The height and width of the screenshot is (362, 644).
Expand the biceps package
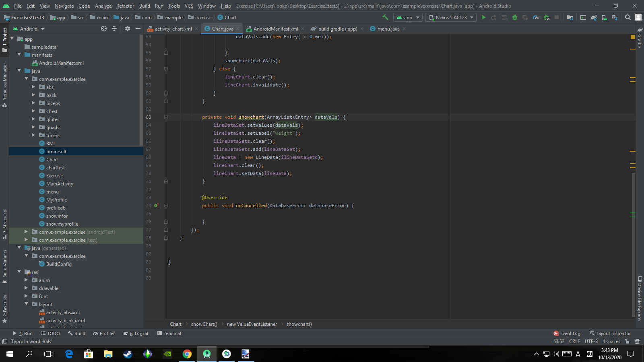33,103
